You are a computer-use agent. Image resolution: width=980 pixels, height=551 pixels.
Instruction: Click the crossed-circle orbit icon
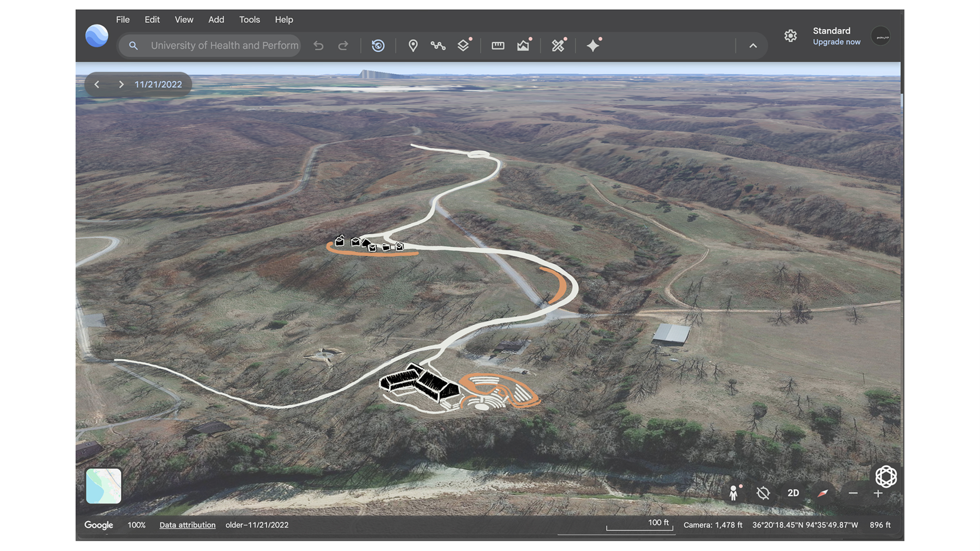pyautogui.click(x=763, y=493)
